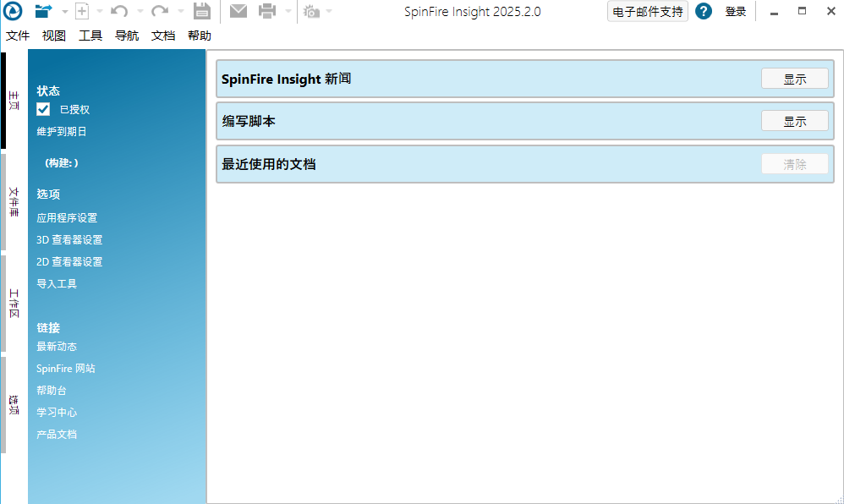Image resolution: width=844 pixels, height=504 pixels.
Task: Open 学习中心 link
Action: click(57, 413)
